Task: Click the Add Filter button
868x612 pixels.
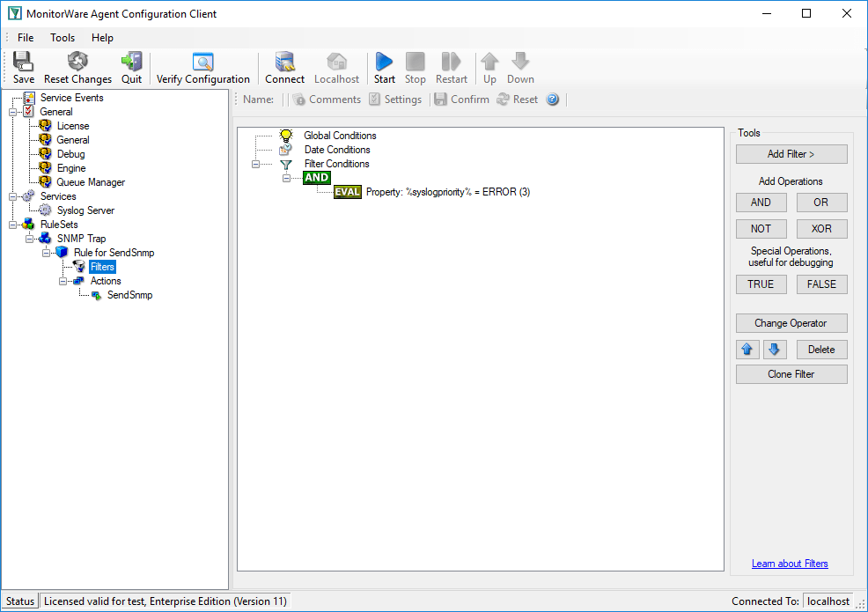Action: [791, 153]
